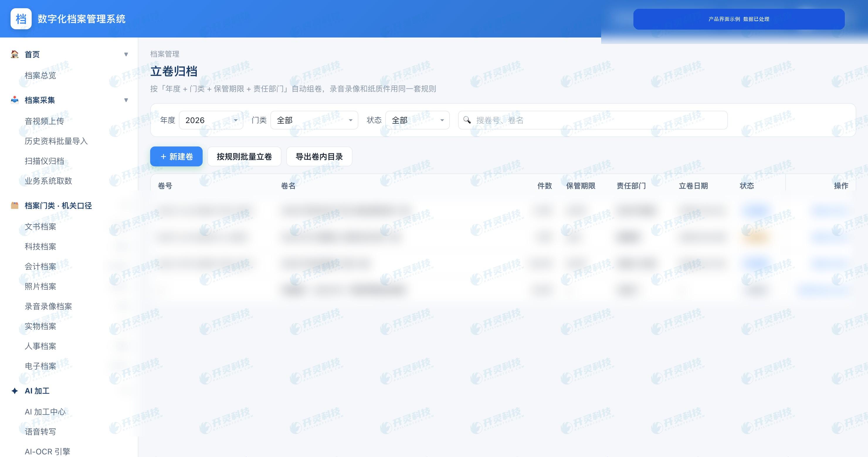Open 档案总览 in sidebar

pos(40,75)
